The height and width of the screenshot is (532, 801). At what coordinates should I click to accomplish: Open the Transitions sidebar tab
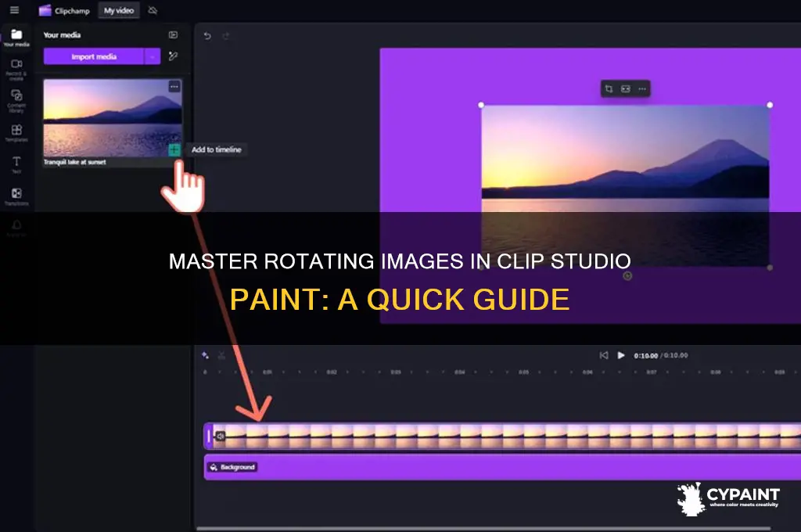[16, 196]
